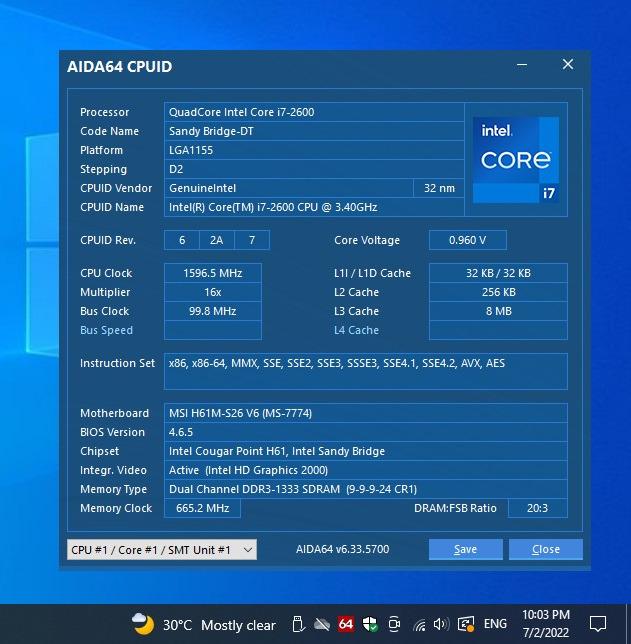Select the Processor value QuadCore Intel Core i7-2600
This screenshot has width=631, height=644.
point(314,112)
